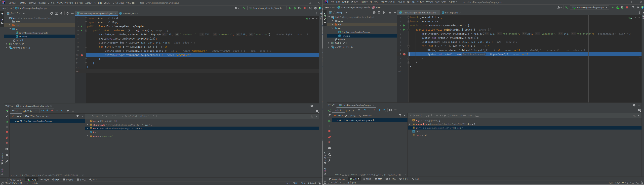The height and width of the screenshot is (185, 644).
Task: Stop the debug session in left debug panel
Action: [7, 132]
